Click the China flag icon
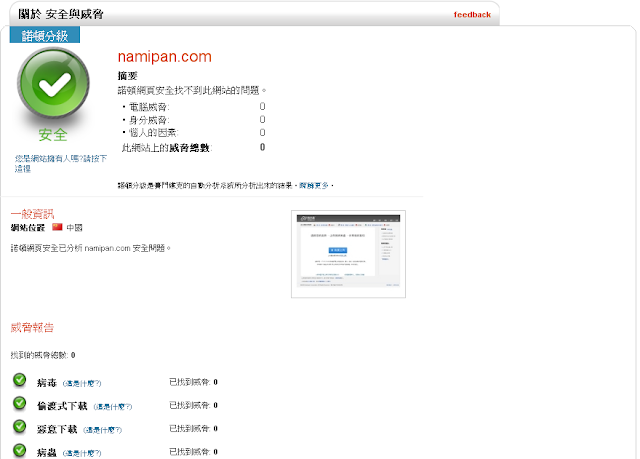Image resolution: width=640 pixels, height=459 pixels. pyautogui.click(x=57, y=227)
